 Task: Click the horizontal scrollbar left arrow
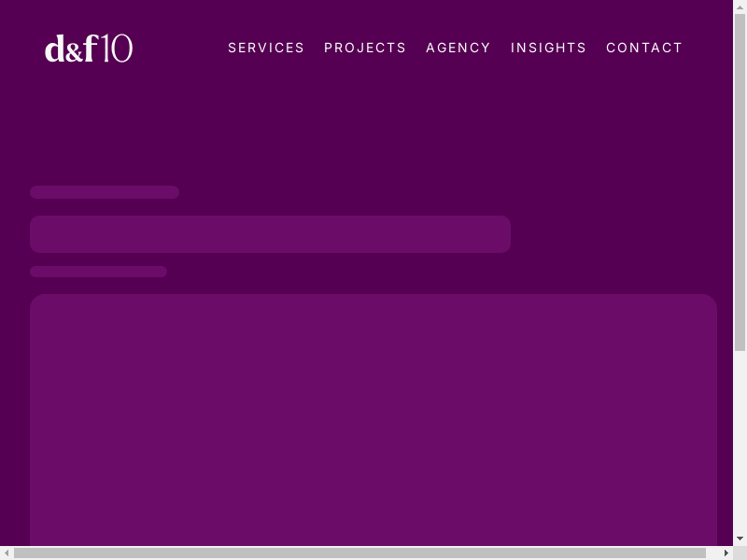(x=7, y=553)
